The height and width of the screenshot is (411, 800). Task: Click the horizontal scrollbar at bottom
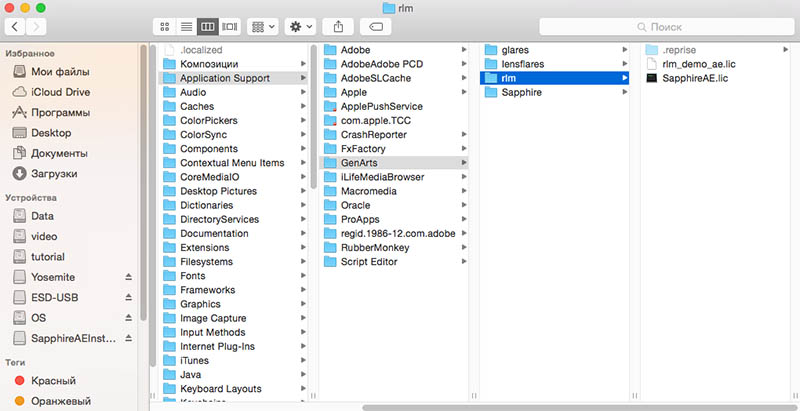pos(579,407)
